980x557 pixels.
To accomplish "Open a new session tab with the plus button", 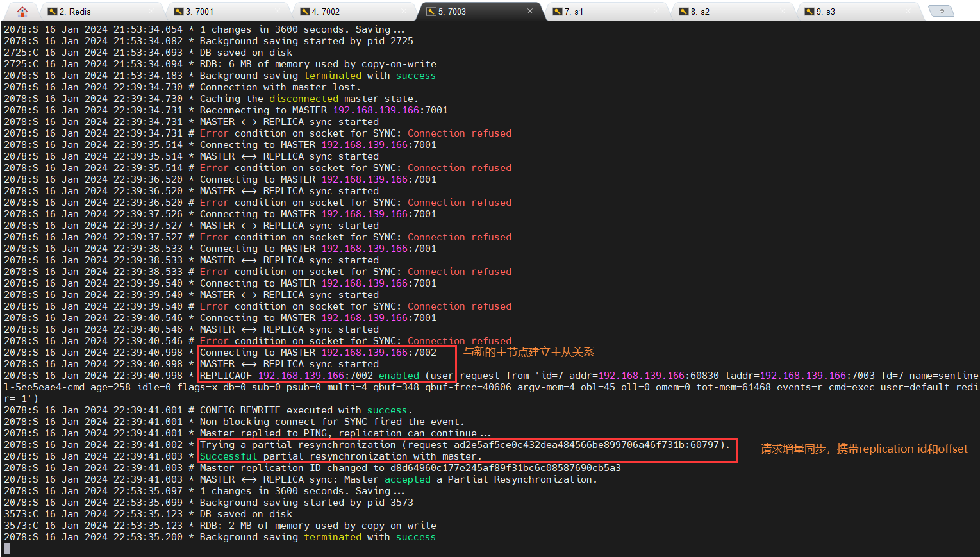I will coord(942,11).
